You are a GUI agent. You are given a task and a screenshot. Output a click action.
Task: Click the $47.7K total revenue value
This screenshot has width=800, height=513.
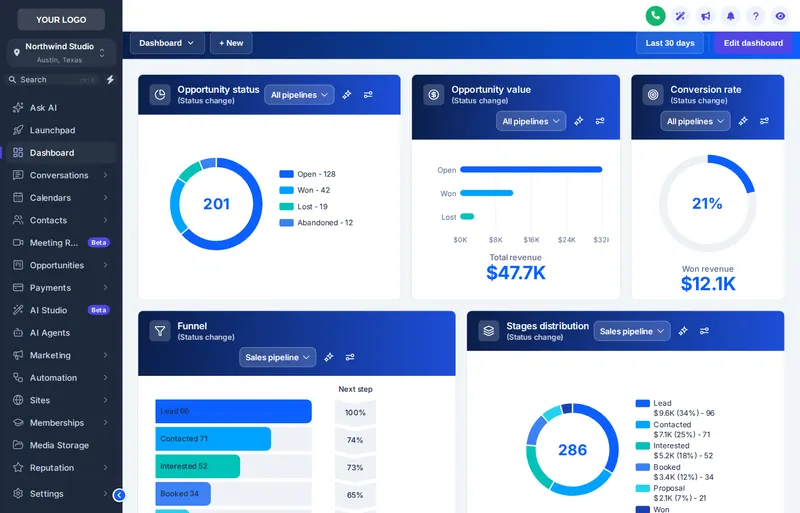(x=516, y=273)
